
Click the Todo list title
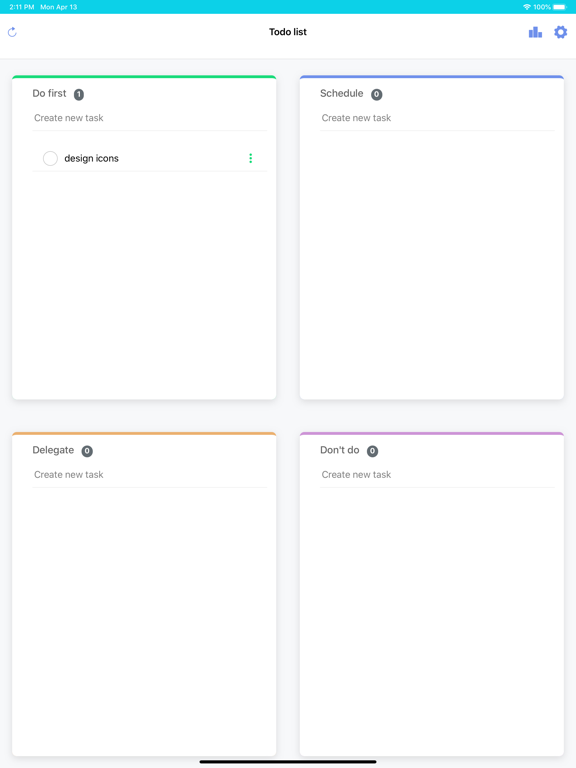click(288, 32)
